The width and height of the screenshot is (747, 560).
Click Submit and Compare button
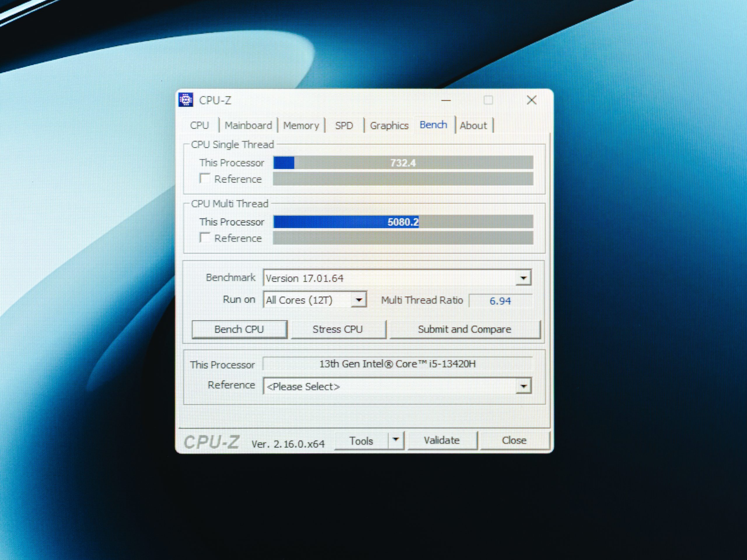[x=464, y=329]
